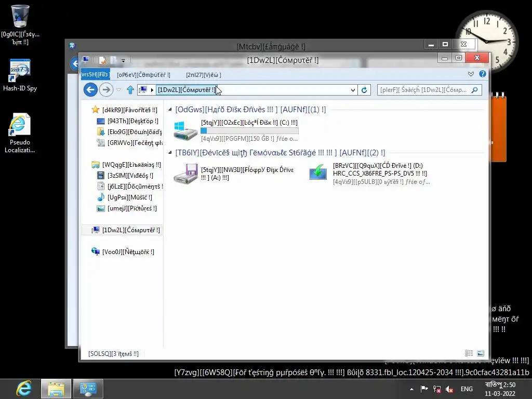Click the grey Forward navigation arrow

(106, 90)
